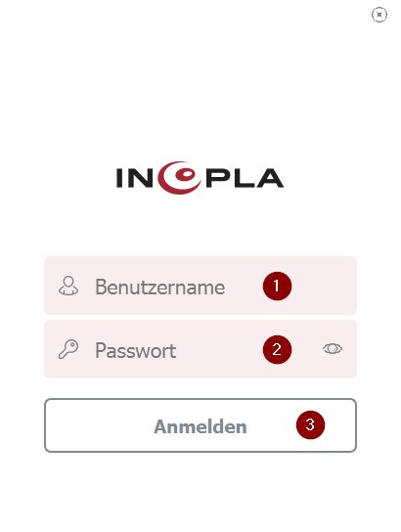Click the empty left part of the Anmelden button
This screenshot has height=532, width=401.
(99, 425)
